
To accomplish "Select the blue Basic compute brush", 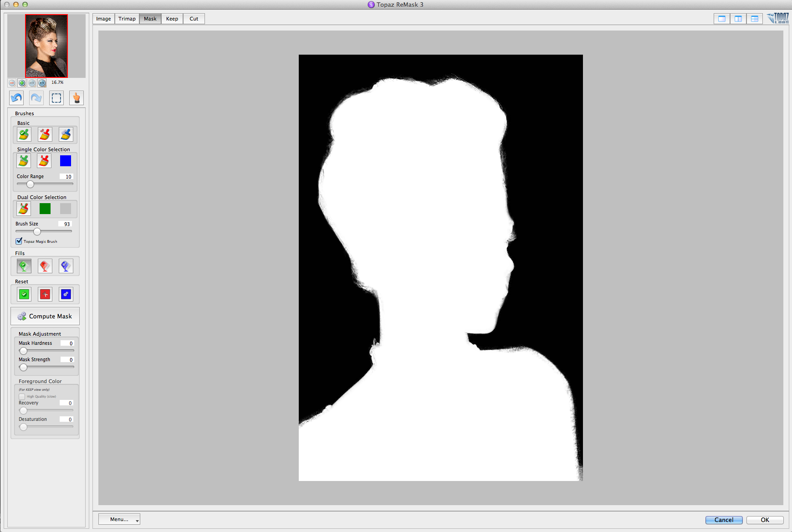I will 66,134.
